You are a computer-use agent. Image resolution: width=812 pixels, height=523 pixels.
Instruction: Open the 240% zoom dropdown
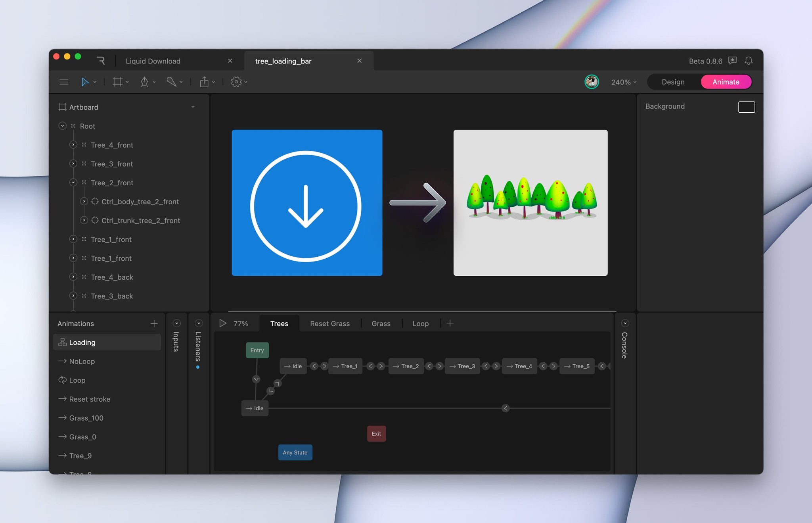[624, 82]
